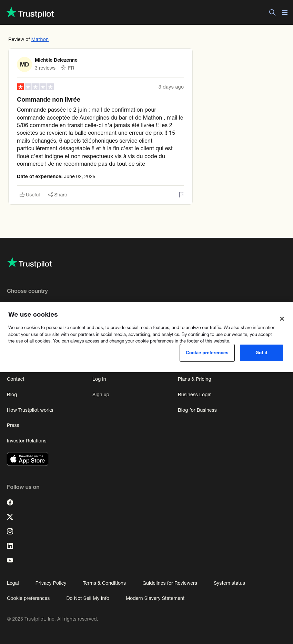
Task: Click the 'We use cookies' heading
Action: coord(33,314)
